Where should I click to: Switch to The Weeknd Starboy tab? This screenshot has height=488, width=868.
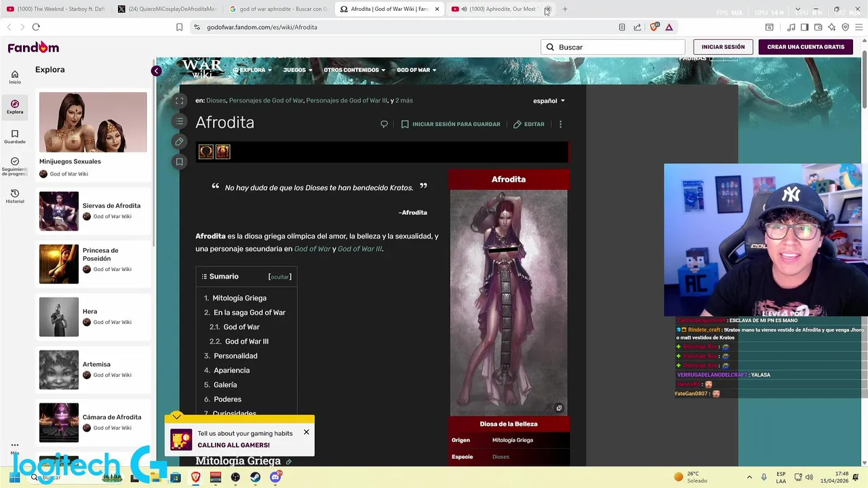pos(56,9)
